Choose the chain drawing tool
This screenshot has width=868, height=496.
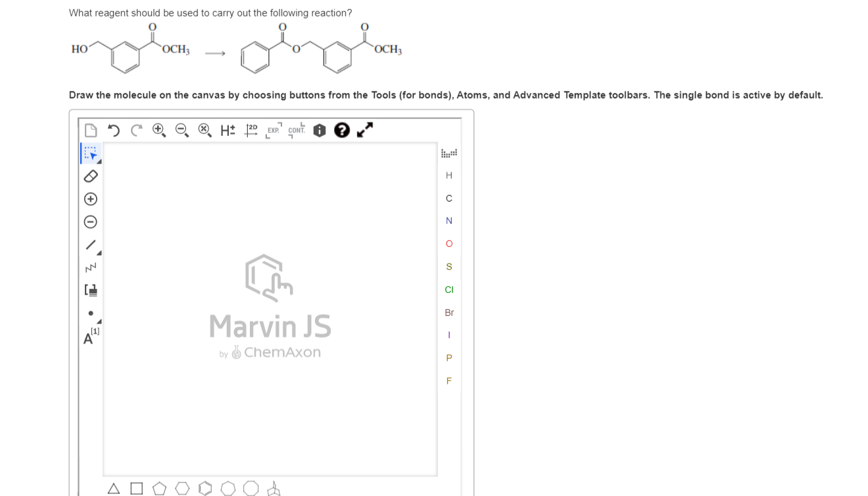pos(90,267)
